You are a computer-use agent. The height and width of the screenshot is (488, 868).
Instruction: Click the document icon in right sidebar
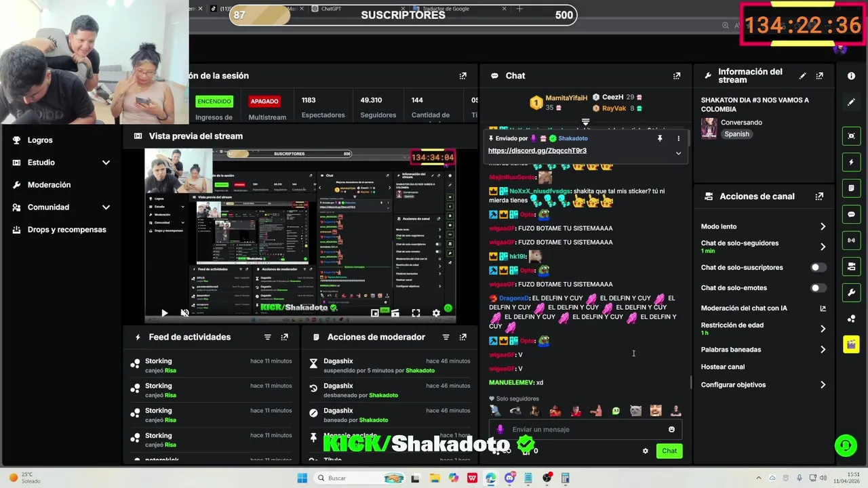[x=851, y=188]
